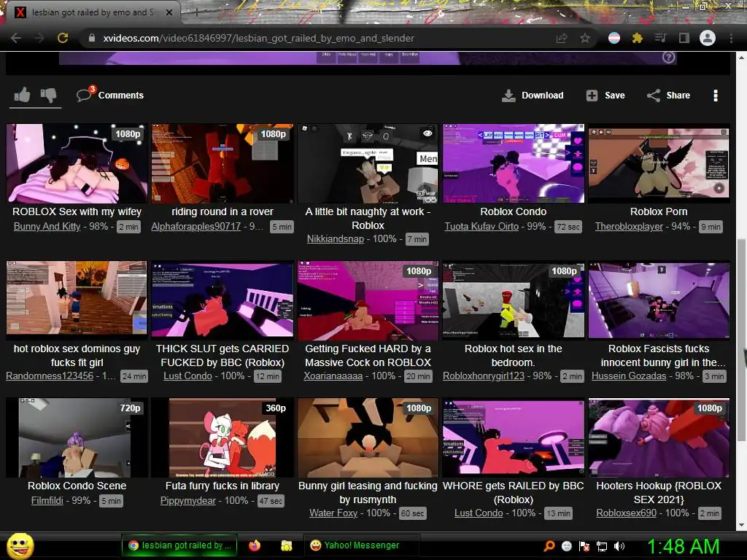747x560 pixels.
Task: Bookmark this page with the star icon
Action: point(584,38)
